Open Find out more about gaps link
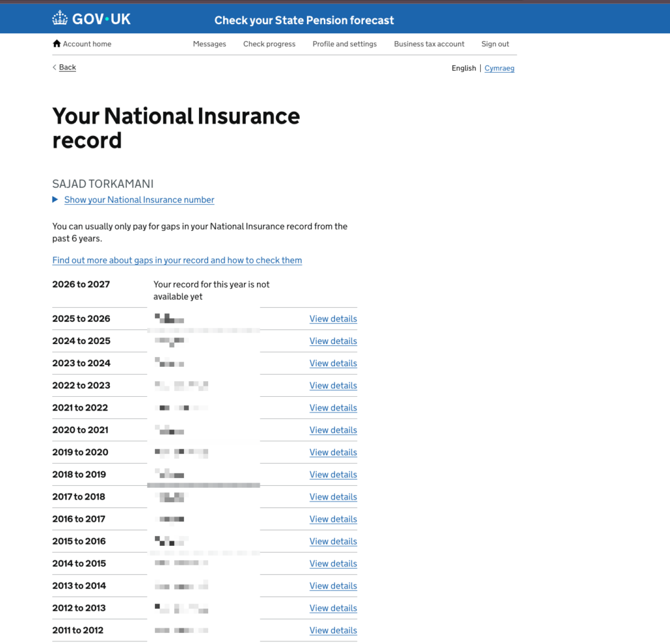The image size is (670, 644). tap(177, 260)
